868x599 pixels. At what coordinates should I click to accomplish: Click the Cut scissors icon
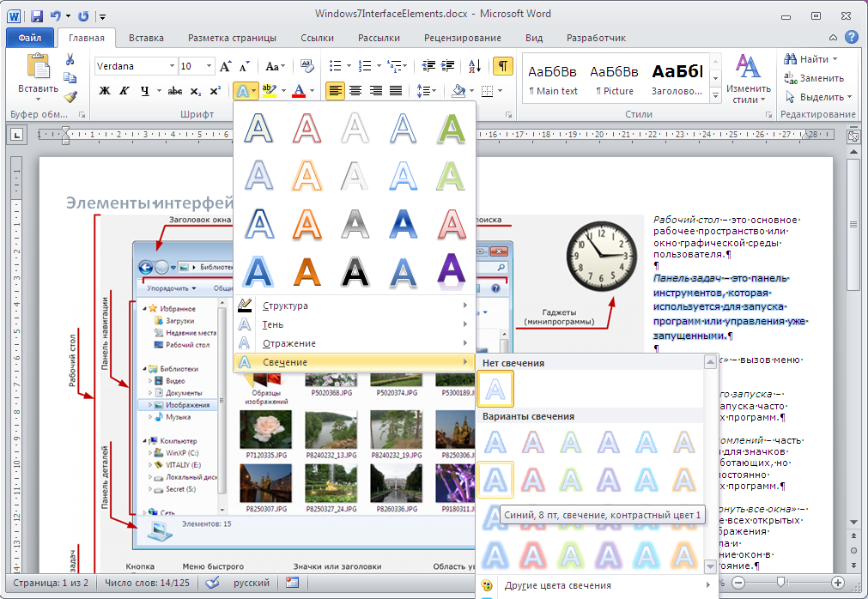pyautogui.click(x=70, y=59)
